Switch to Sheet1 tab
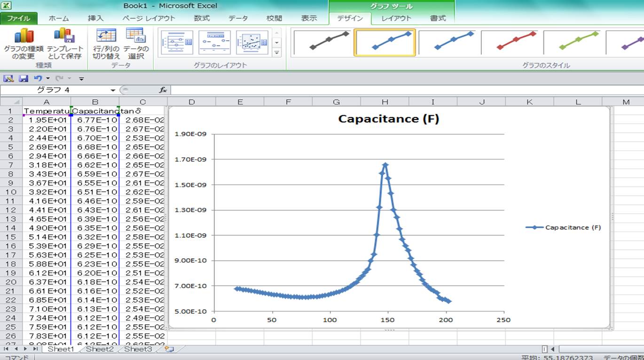Viewport: 644px width, 360px height. pyautogui.click(x=61, y=349)
